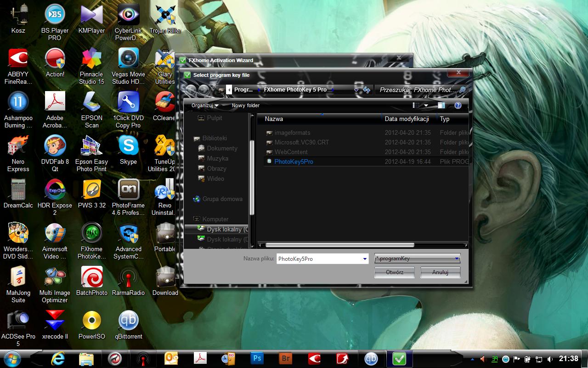Open the *.programKey file type dropdown
588x368 pixels.
click(x=417, y=259)
